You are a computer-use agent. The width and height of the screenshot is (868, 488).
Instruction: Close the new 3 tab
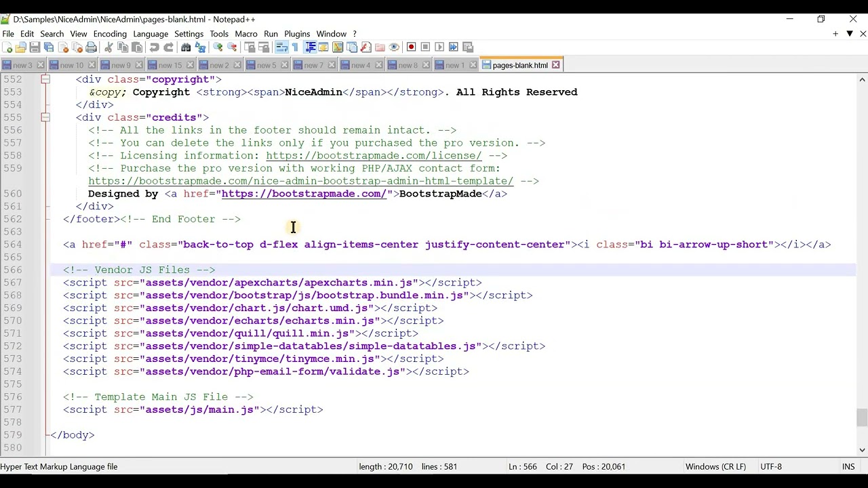[x=40, y=65]
